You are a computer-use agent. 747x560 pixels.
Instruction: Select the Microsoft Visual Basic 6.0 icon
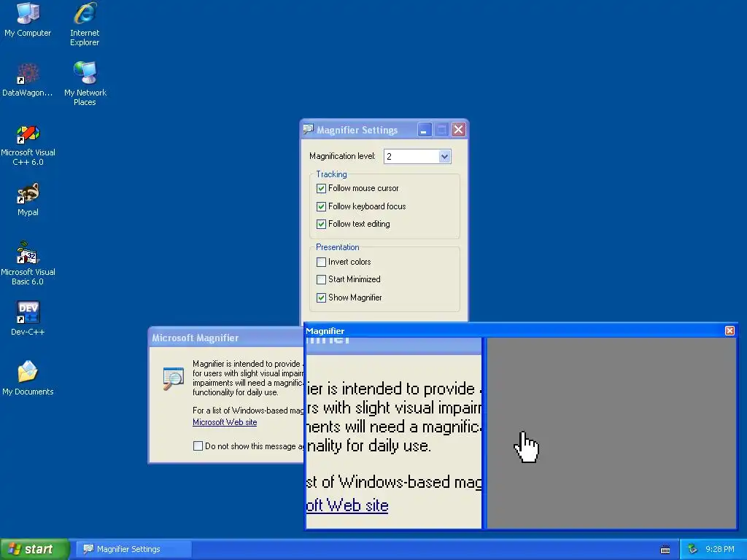tap(28, 264)
